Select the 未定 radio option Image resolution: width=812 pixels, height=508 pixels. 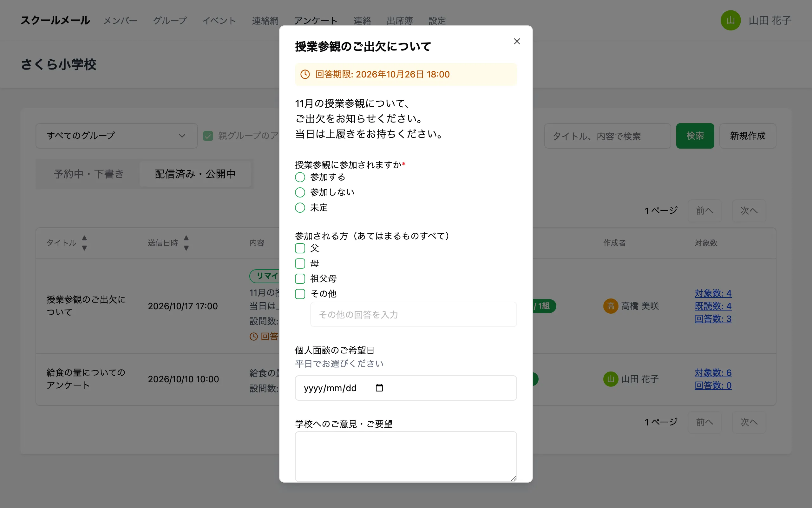pos(300,208)
